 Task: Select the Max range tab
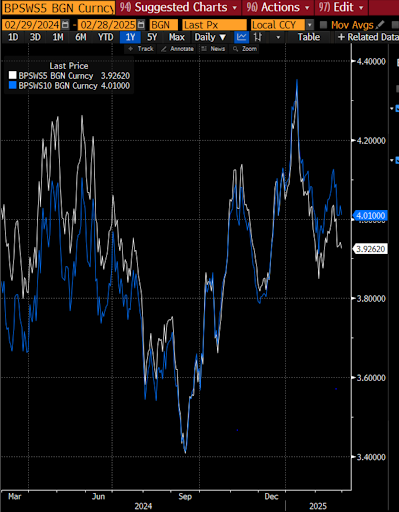(x=176, y=37)
